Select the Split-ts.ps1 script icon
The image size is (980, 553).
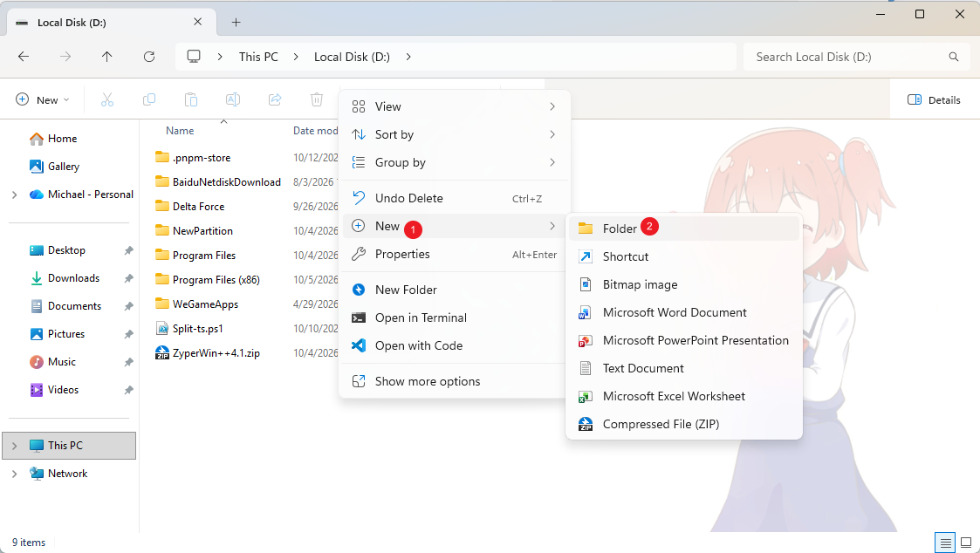tap(161, 329)
